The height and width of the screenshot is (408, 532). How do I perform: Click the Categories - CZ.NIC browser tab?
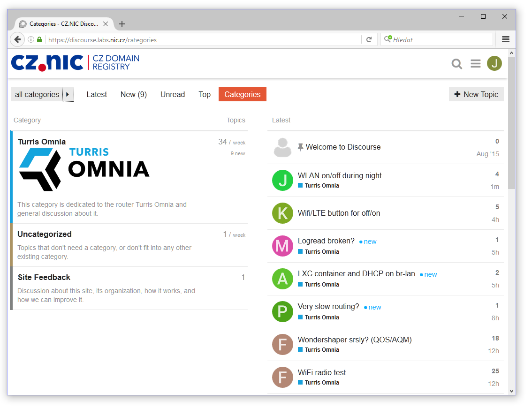point(63,24)
